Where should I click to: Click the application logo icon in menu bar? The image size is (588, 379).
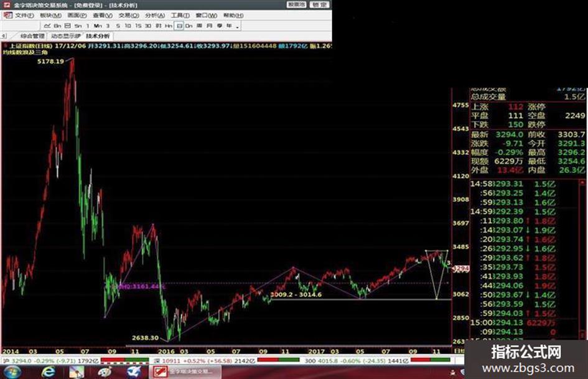(x=7, y=16)
